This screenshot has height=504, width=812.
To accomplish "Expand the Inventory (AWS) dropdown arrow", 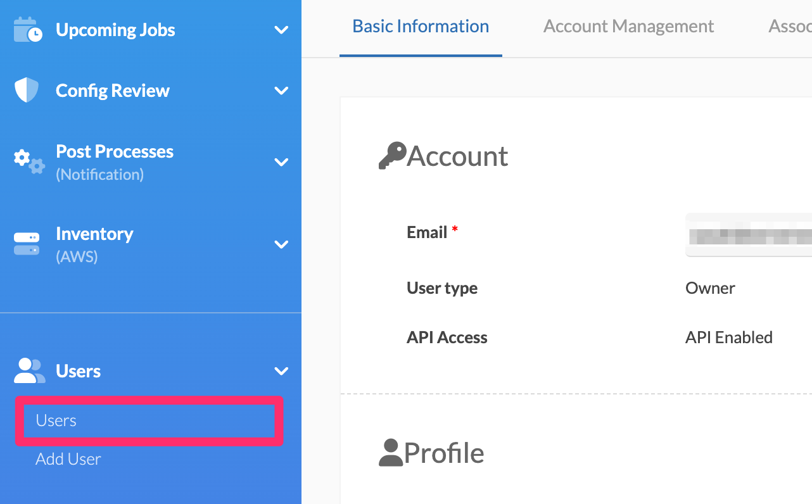I will (x=281, y=244).
